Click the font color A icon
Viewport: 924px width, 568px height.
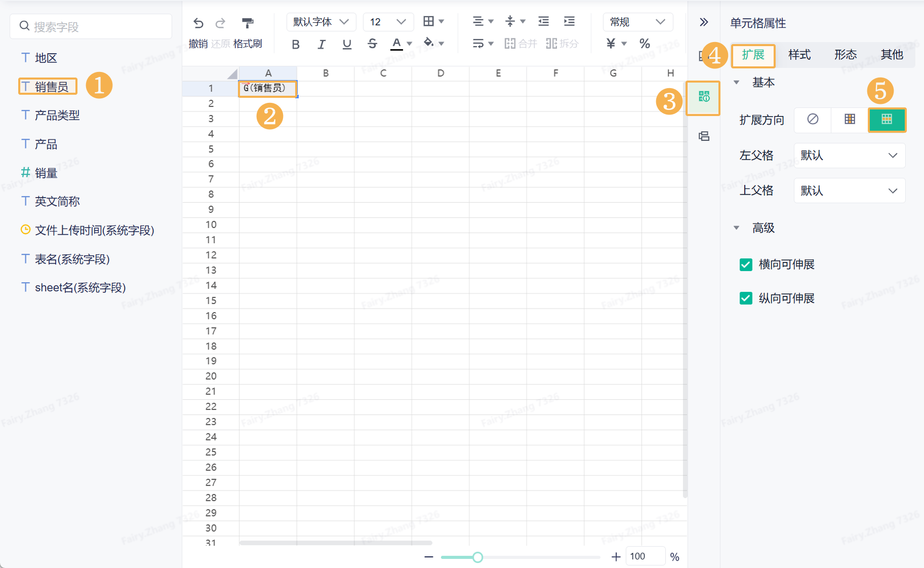click(396, 44)
